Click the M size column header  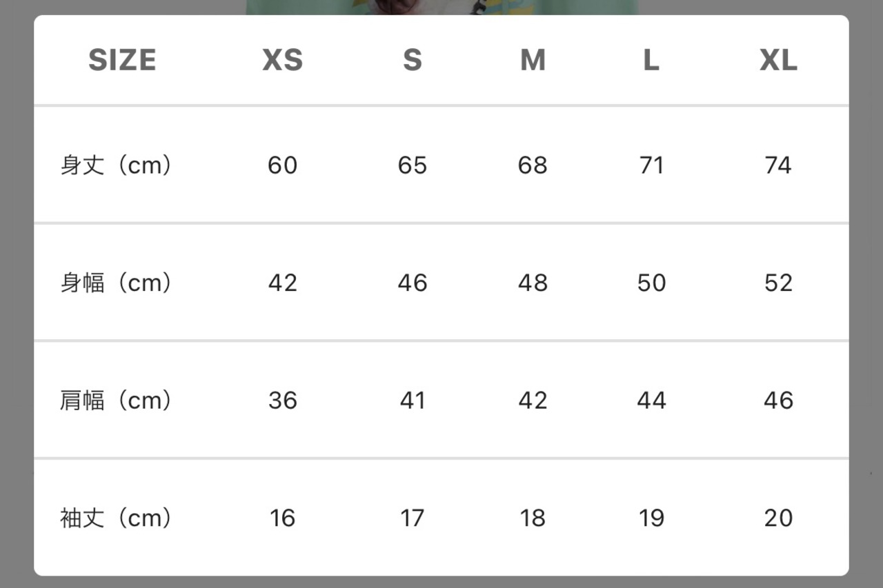pos(533,61)
